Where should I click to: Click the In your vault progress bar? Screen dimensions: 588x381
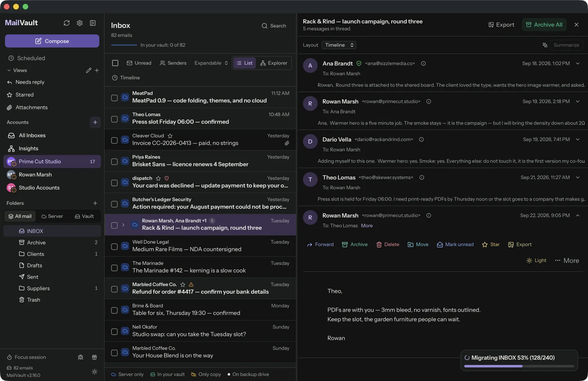[x=124, y=45]
